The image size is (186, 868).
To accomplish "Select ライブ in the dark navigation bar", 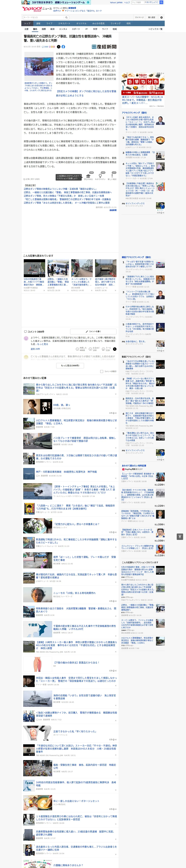I will [x=49, y=24].
